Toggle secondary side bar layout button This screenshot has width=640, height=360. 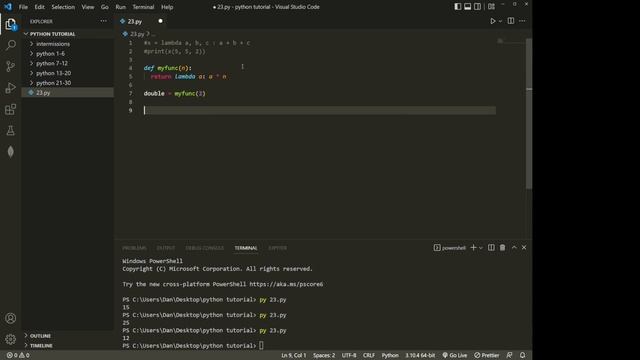pos(477,7)
